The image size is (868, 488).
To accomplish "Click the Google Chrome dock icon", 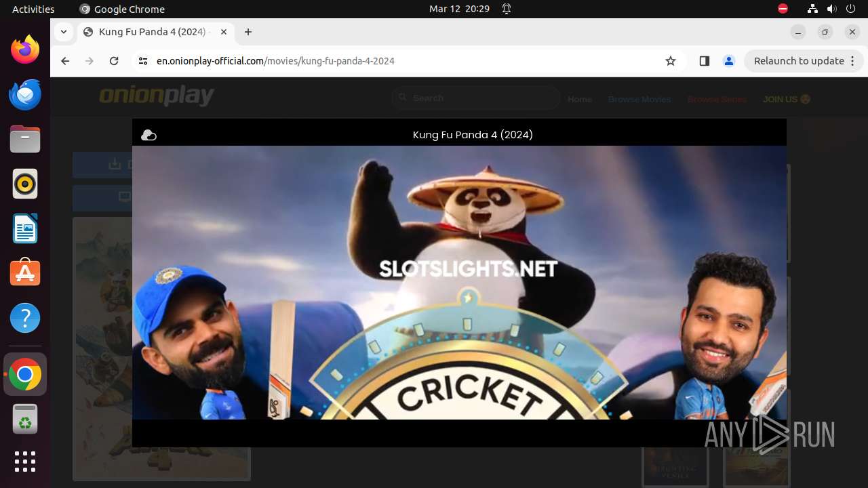I will pos(25,374).
